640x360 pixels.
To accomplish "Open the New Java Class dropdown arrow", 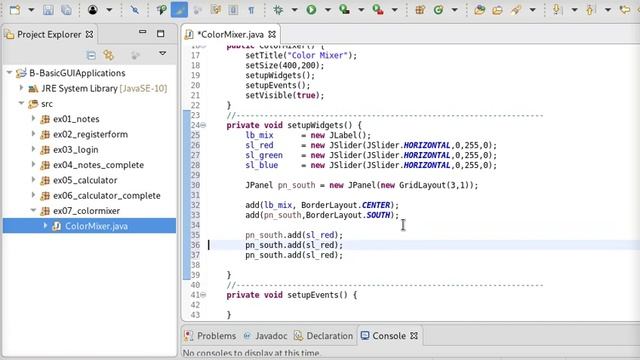I will click(454, 10).
